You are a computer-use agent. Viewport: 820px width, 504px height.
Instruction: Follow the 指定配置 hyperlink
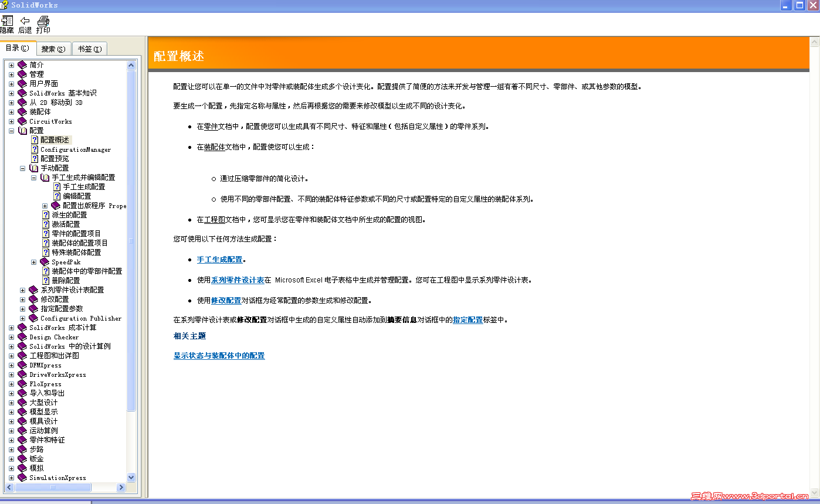[x=468, y=320]
